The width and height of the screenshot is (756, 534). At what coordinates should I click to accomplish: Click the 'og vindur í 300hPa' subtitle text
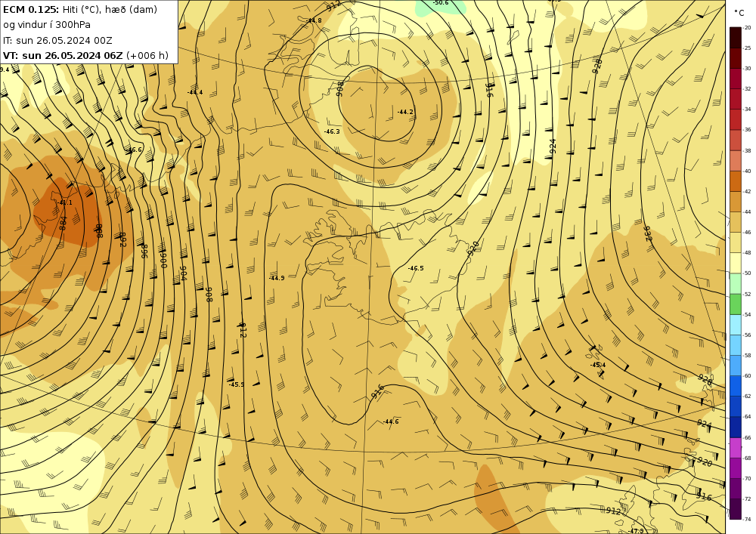click(47, 25)
